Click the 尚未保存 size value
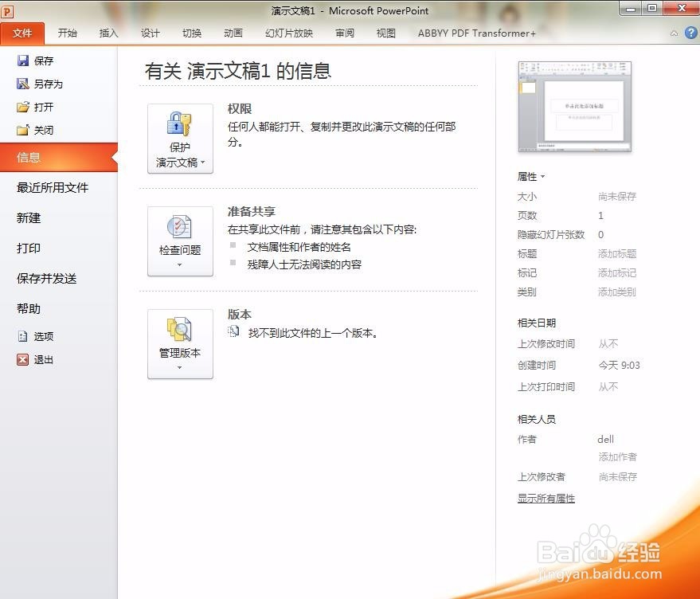Image resolution: width=700 pixels, height=599 pixels. [617, 197]
